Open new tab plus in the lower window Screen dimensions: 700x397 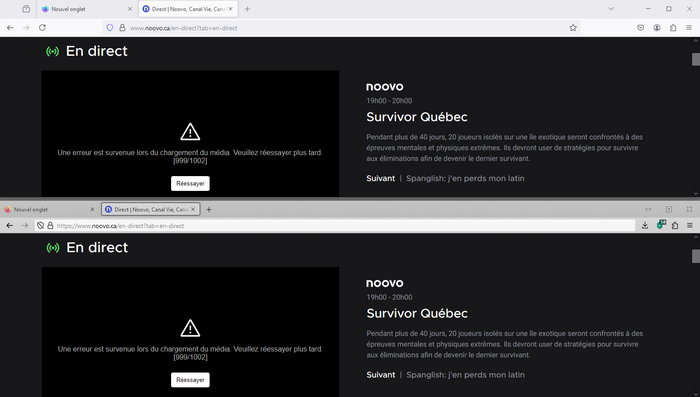(x=208, y=209)
